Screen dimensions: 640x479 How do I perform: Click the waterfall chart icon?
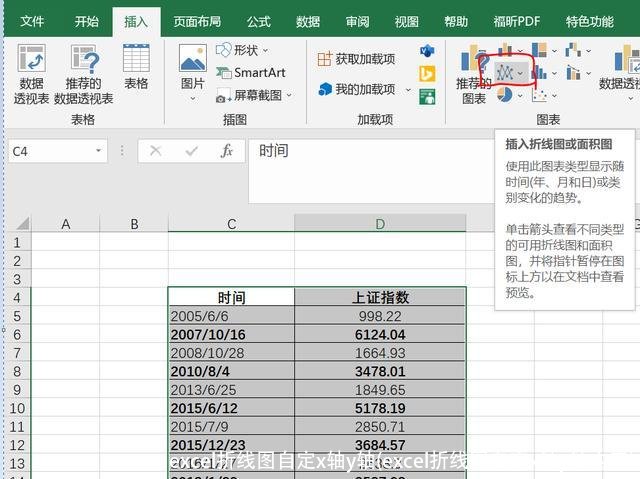(573, 50)
